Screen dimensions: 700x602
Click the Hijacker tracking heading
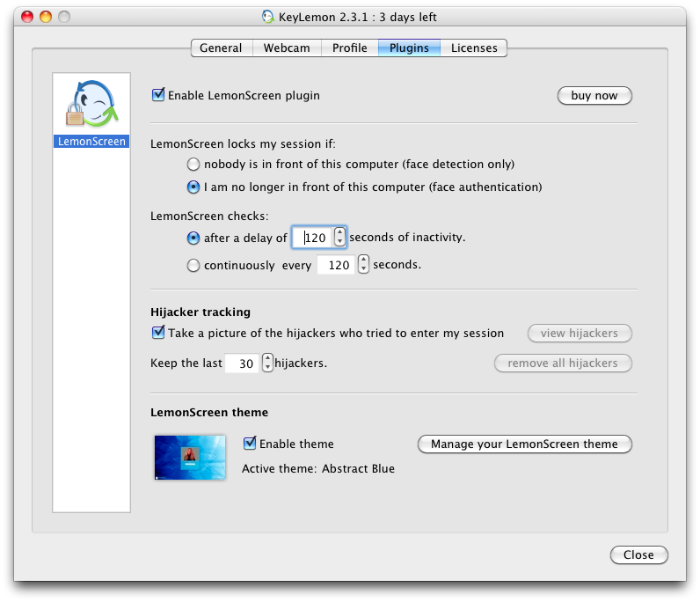tap(201, 312)
